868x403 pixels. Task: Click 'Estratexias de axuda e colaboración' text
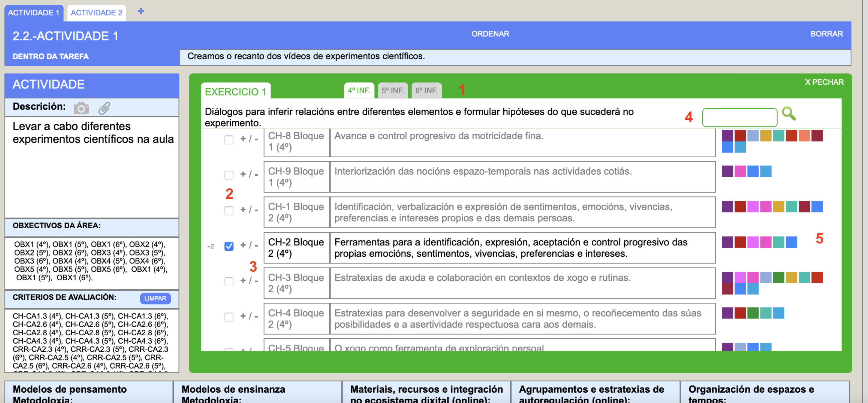(482, 278)
